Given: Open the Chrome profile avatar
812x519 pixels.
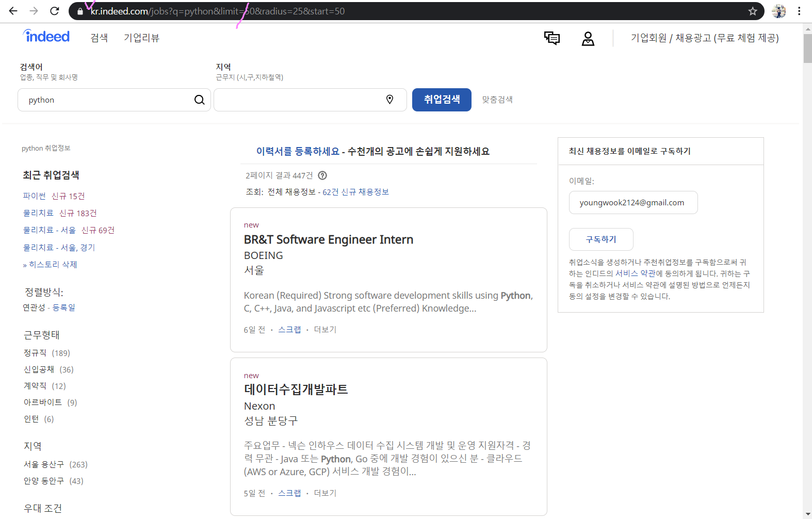Looking at the screenshot, I should pyautogui.click(x=778, y=11).
